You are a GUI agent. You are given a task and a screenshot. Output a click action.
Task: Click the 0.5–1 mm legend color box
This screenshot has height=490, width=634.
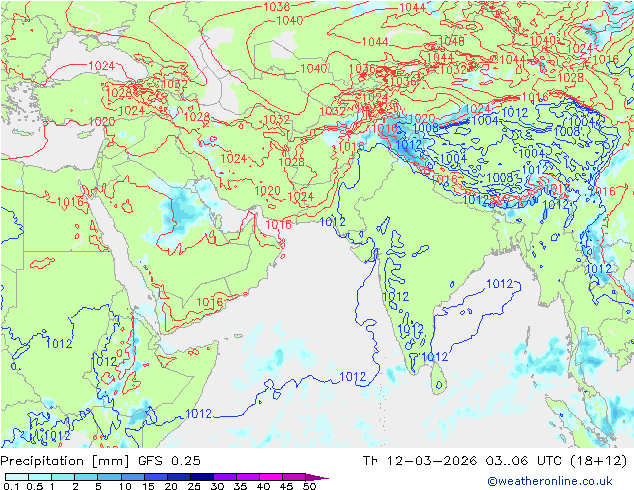[40, 477]
